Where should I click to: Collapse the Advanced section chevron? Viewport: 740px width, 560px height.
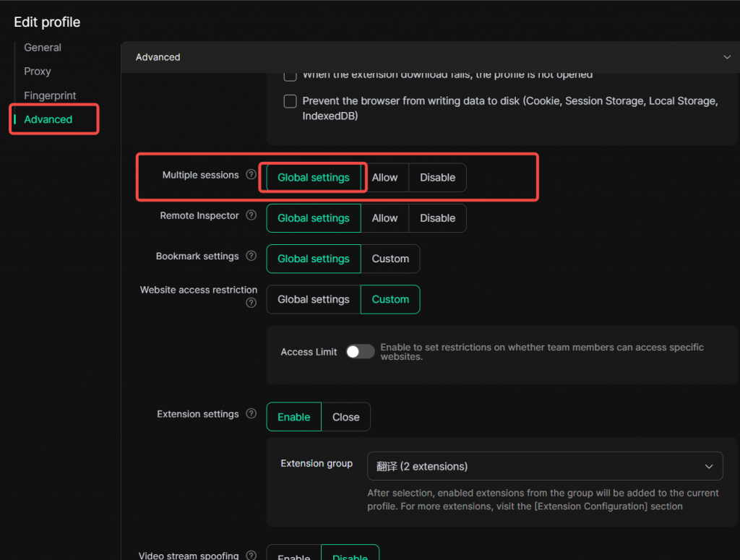(727, 57)
